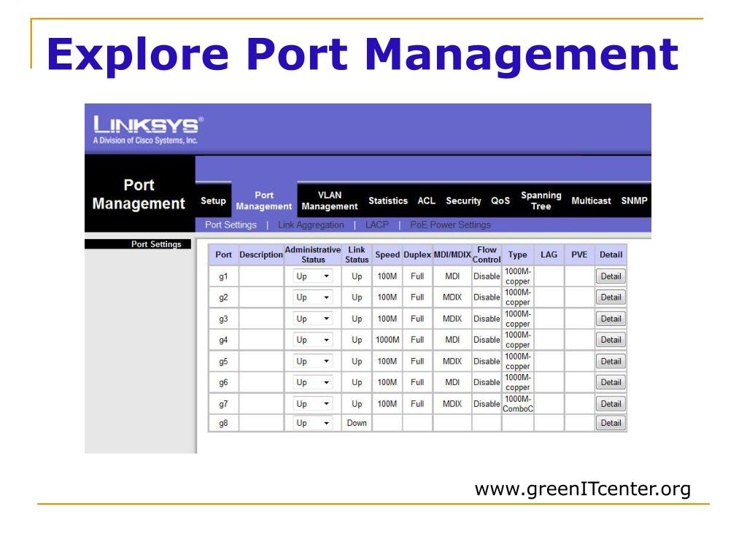The width and height of the screenshot is (747, 560).
Task: Switch to the Security tab
Action: coord(463,201)
